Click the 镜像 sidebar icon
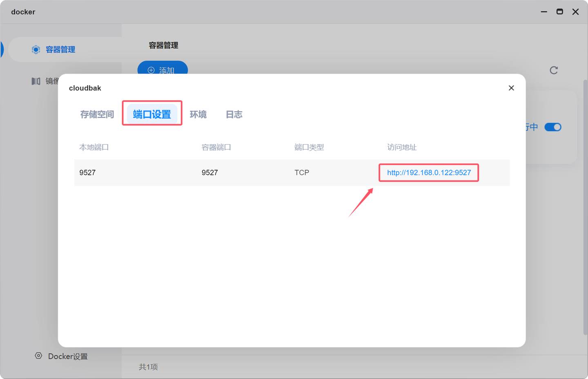The height and width of the screenshot is (379, 588). tap(36, 81)
